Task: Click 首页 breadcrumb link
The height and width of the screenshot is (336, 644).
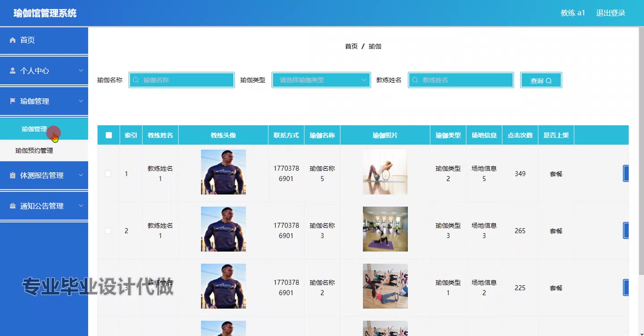Action: coord(352,46)
